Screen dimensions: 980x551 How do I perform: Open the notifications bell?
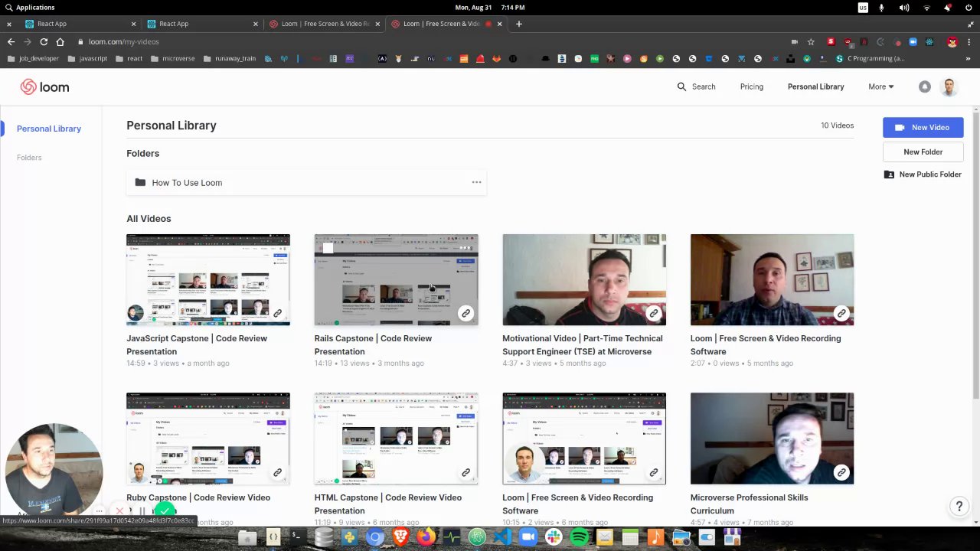(x=925, y=87)
